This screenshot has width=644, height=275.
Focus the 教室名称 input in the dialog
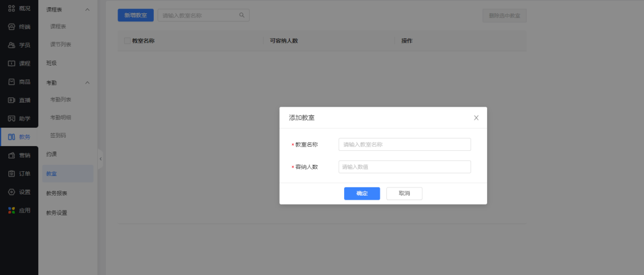coord(404,144)
